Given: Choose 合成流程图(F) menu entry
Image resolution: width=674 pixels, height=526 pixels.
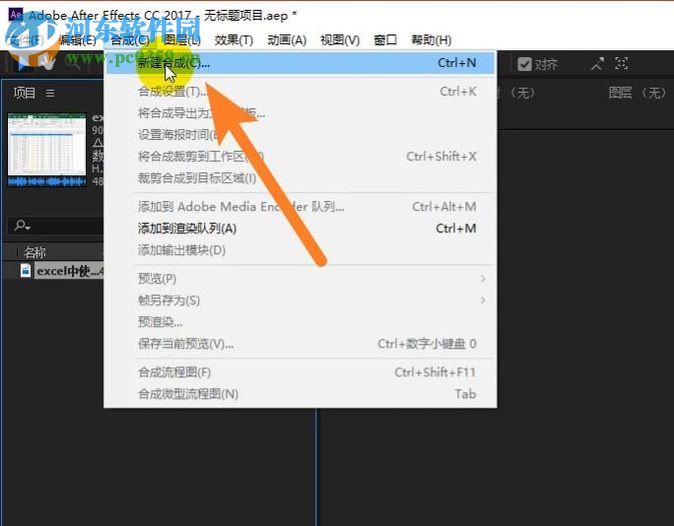Looking at the screenshot, I should point(300,372).
